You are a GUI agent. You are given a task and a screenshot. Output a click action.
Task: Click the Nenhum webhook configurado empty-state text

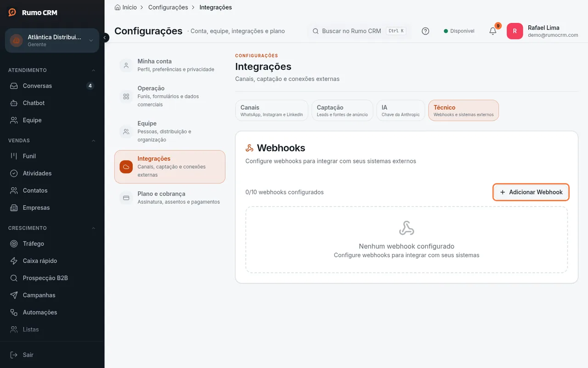click(407, 246)
